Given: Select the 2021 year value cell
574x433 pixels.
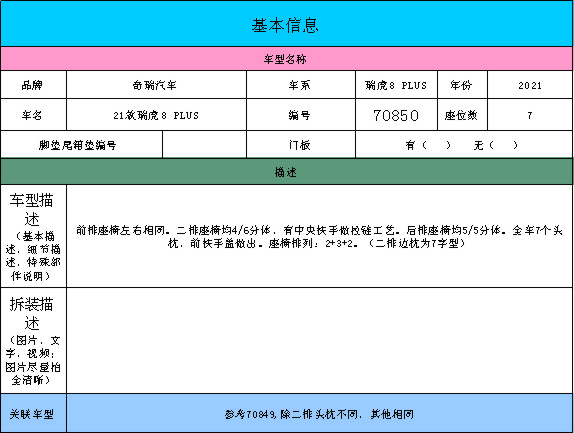Looking at the screenshot, I should click(530, 85).
